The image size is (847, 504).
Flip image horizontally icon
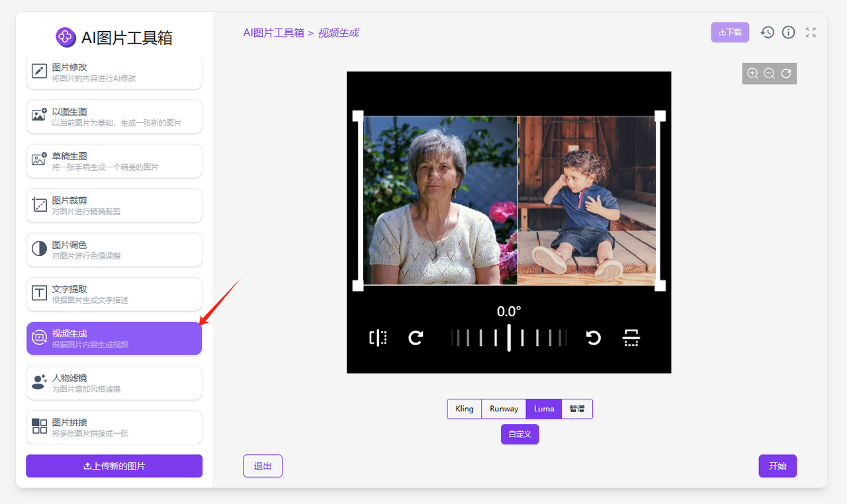(378, 338)
